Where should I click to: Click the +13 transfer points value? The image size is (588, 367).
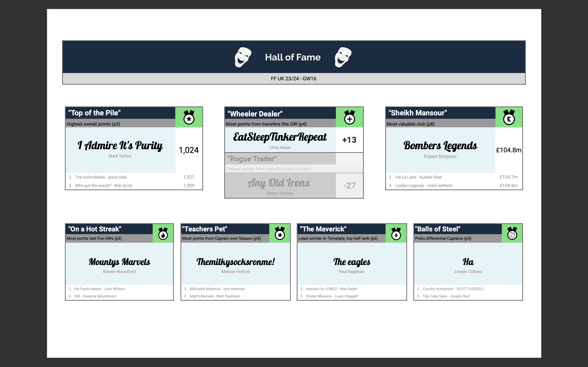[x=349, y=140]
